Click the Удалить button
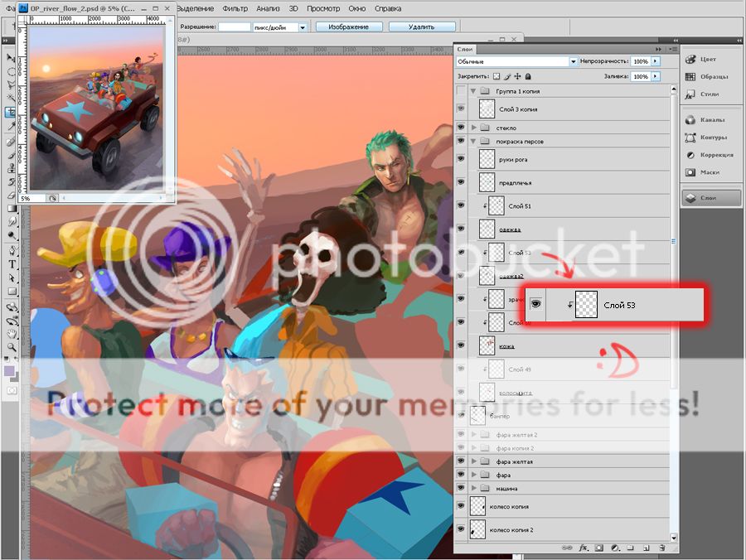The image size is (746, 560). 422,27
